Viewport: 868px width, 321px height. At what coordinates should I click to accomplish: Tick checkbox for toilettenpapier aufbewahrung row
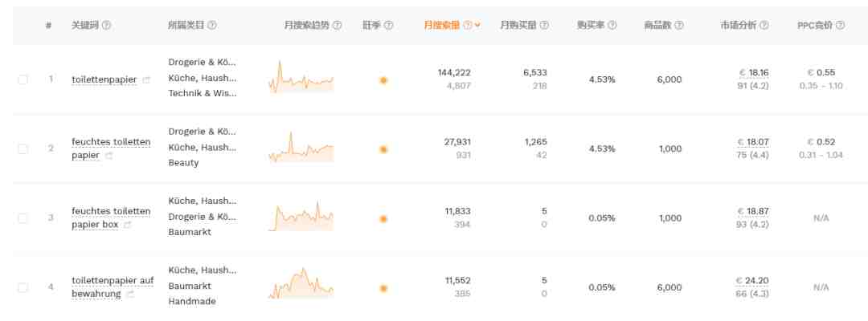(x=23, y=287)
